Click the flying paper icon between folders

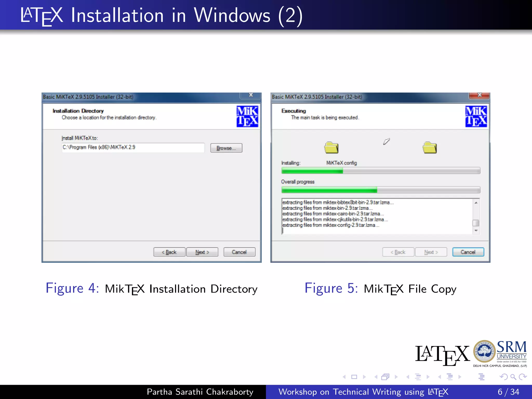click(387, 141)
